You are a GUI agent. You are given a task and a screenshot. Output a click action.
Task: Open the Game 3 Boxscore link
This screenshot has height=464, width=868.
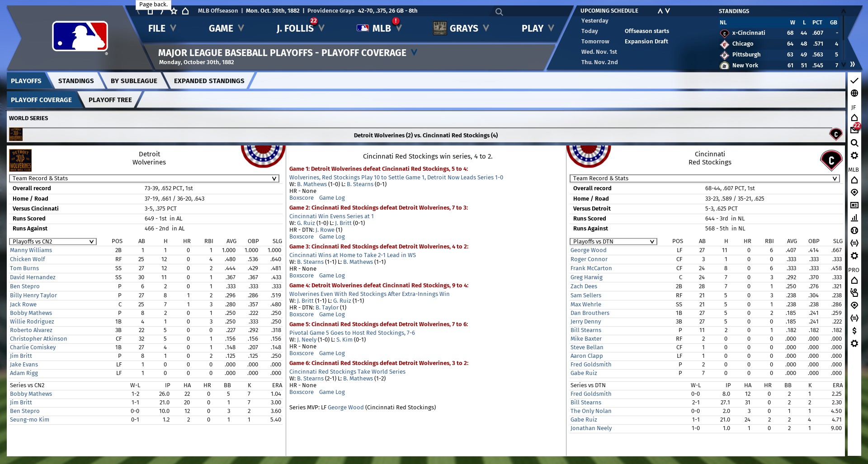tap(302, 276)
